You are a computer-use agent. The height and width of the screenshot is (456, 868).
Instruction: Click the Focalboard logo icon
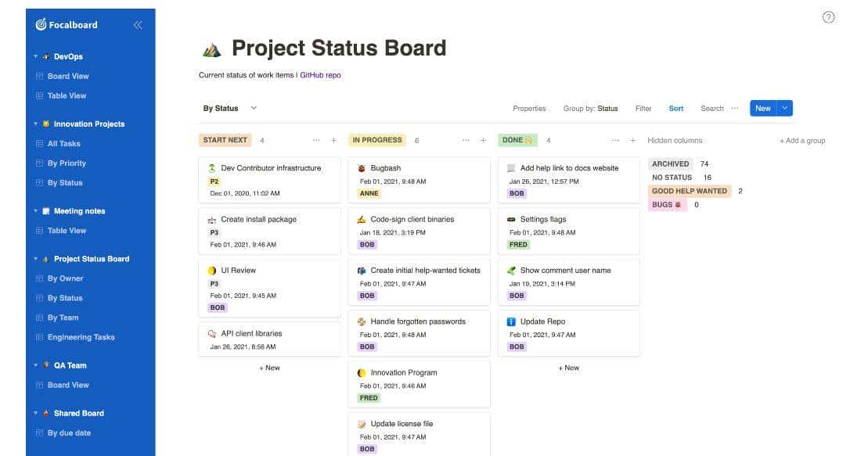click(41, 24)
